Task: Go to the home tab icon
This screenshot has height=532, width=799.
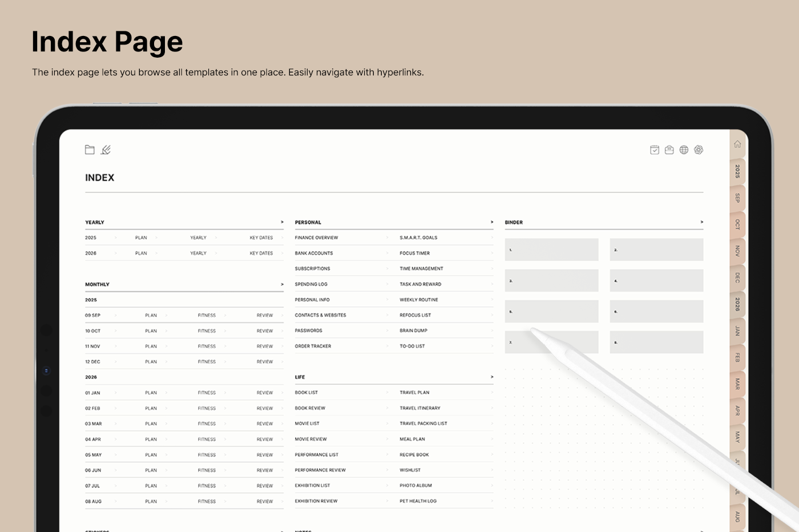Action: tap(737, 144)
